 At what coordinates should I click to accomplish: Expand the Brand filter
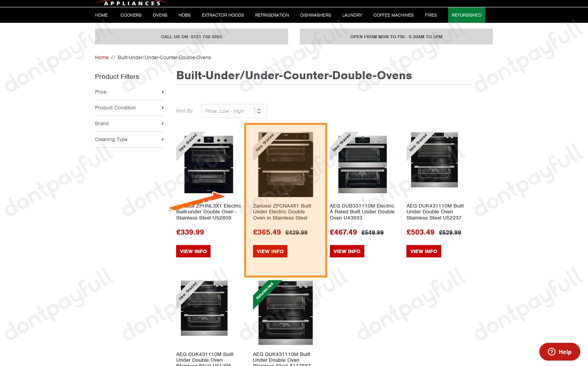(x=129, y=124)
